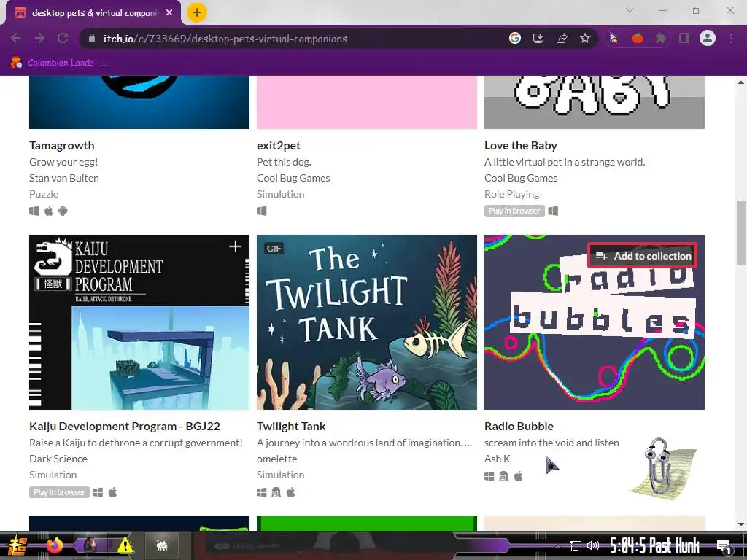The width and height of the screenshot is (747, 560).
Task: Open the Chrome three-dot menu
Action: pos(731,38)
